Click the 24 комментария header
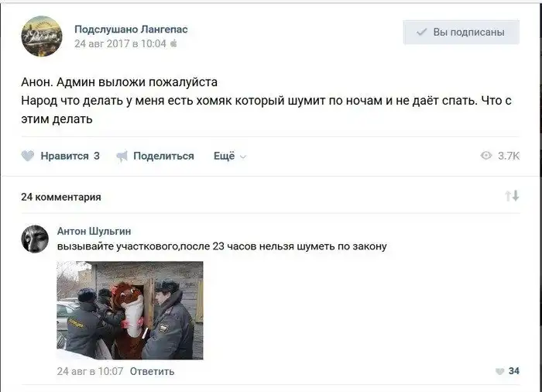The width and height of the screenshot is (542, 392). click(x=61, y=197)
